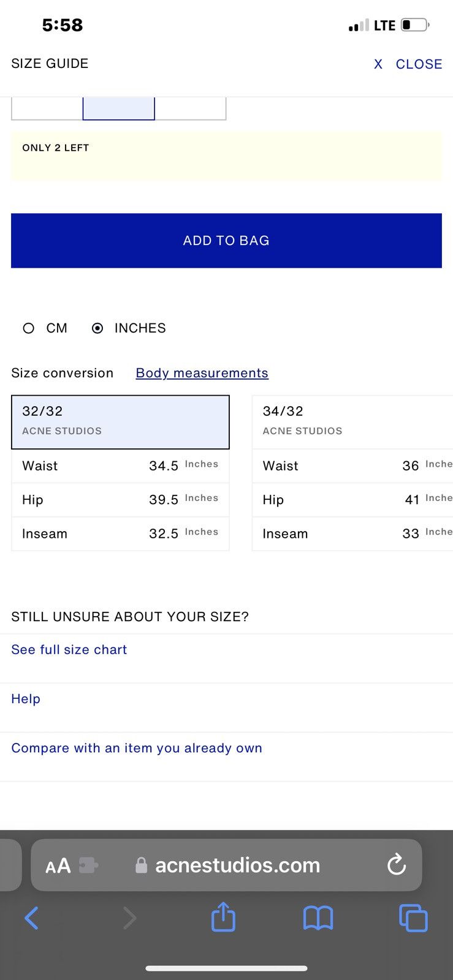Image resolution: width=453 pixels, height=980 pixels.
Task: Tap the Safari back arrow
Action: point(31,918)
